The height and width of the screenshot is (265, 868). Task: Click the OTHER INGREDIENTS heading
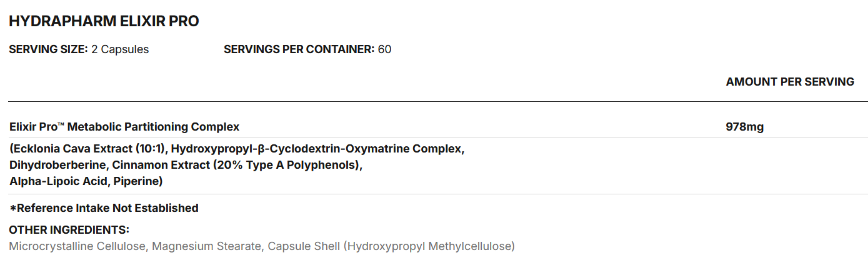pyautogui.click(x=69, y=229)
